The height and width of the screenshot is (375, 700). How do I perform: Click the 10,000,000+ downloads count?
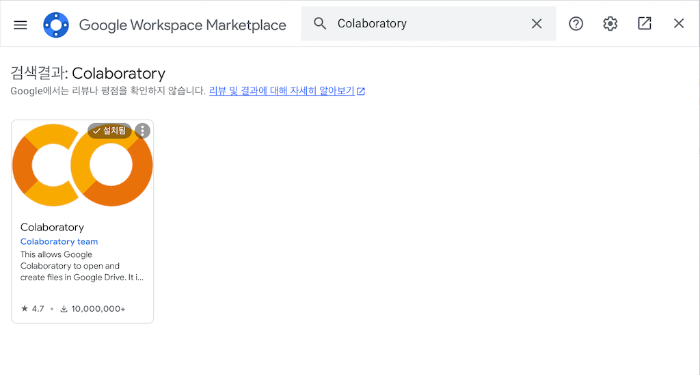(x=93, y=309)
